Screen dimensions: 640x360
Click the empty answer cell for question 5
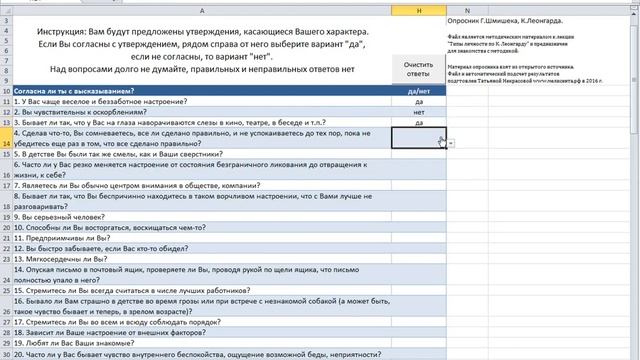[x=419, y=154]
